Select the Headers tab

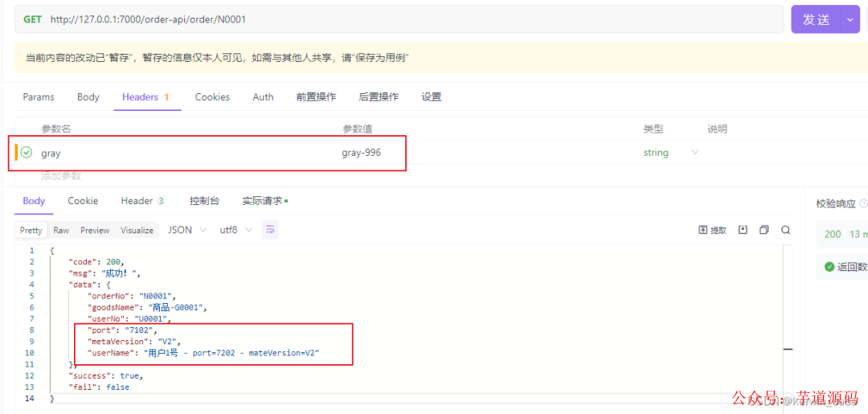pos(147,96)
